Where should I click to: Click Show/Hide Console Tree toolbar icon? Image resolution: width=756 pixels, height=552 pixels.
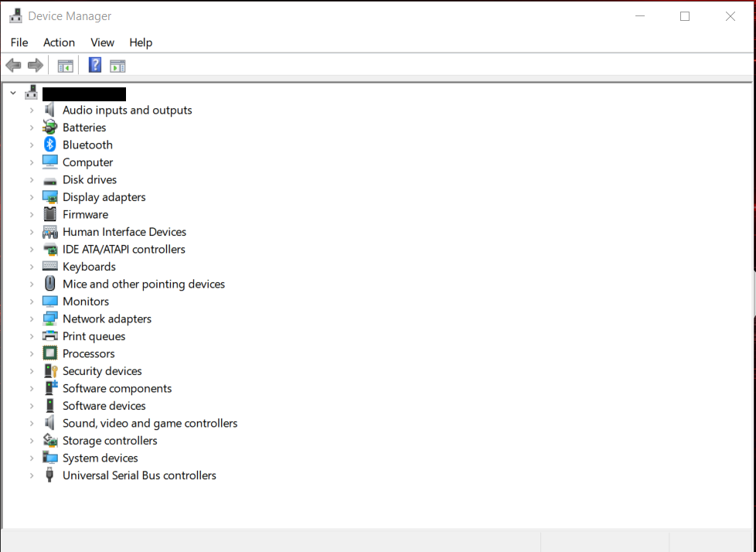[65, 66]
